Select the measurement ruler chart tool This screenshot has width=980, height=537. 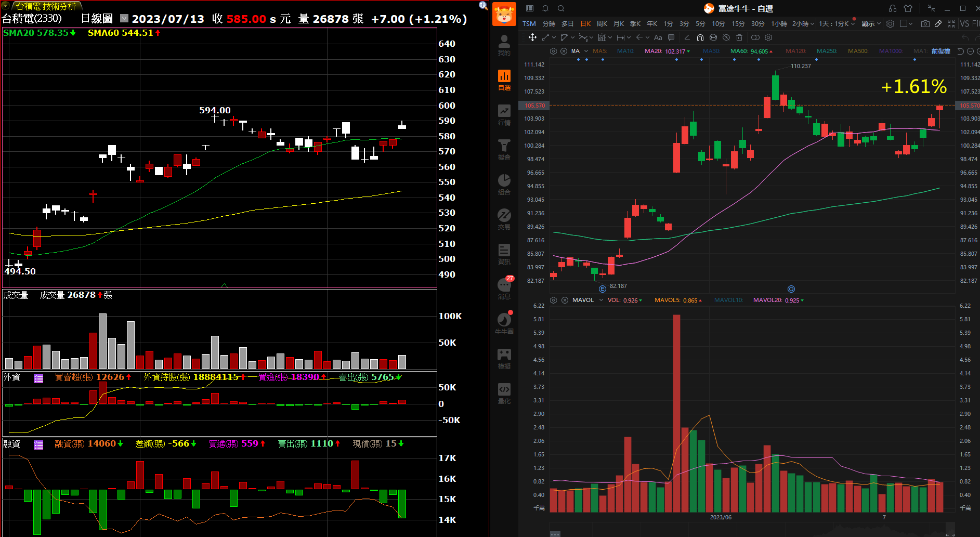pos(602,37)
